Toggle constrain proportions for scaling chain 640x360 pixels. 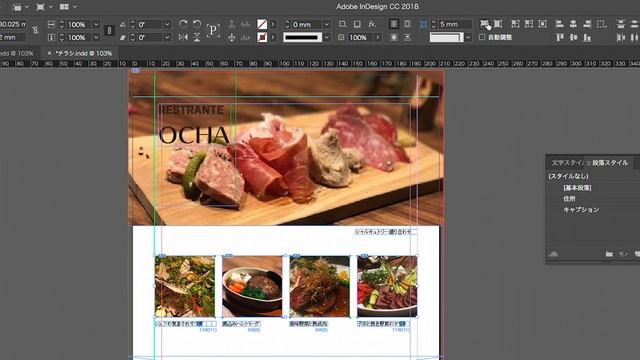109,31
